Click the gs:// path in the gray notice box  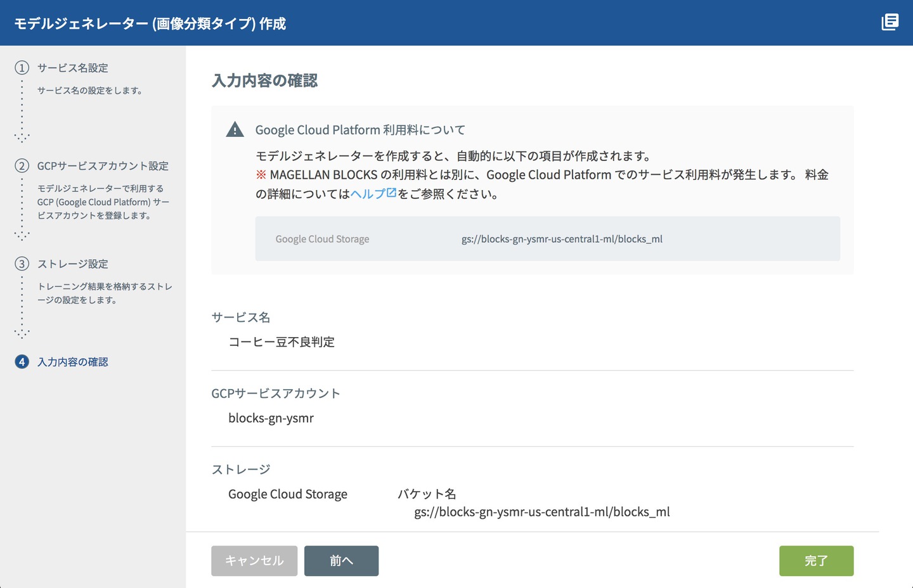coord(562,239)
